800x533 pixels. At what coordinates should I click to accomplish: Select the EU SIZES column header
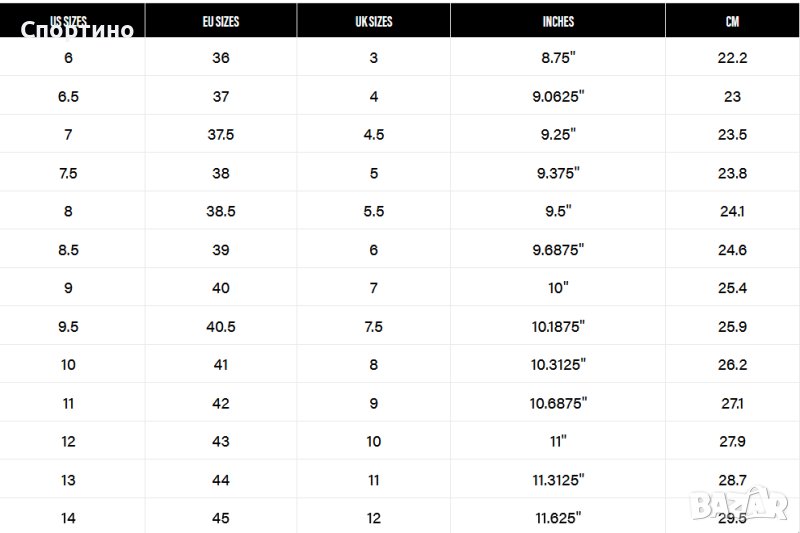(220, 22)
